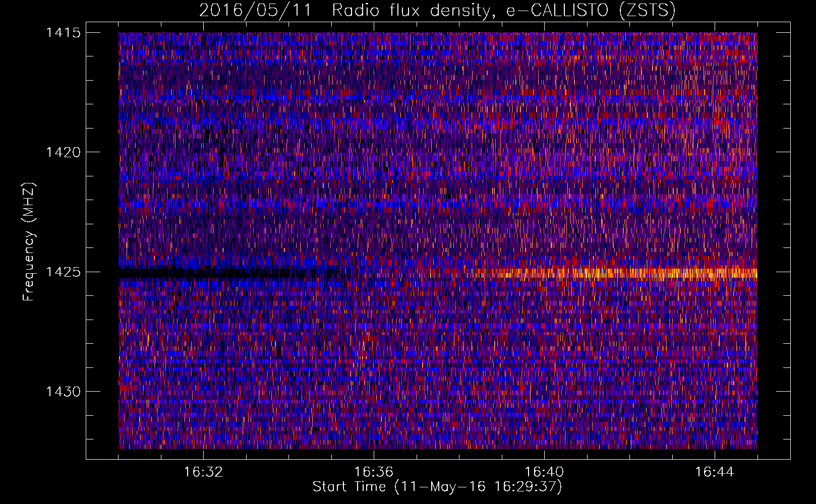Viewport: 816px width, 504px height.
Task: Click the 16:40 time axis label
Action: [x=544, y=472]
